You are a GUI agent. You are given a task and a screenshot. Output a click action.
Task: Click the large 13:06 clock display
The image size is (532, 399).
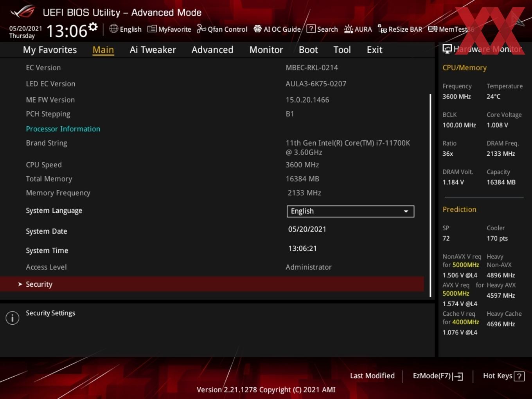click(x=67, y=31)
